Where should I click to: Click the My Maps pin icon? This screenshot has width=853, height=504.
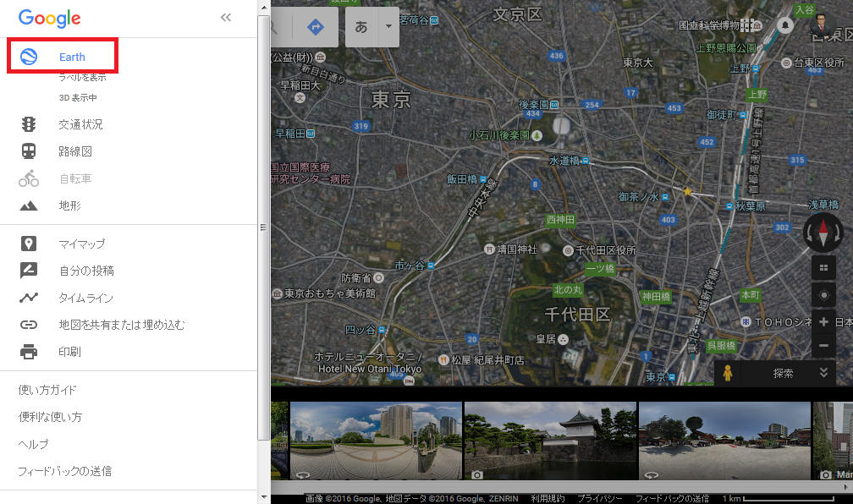pos(29,244)
